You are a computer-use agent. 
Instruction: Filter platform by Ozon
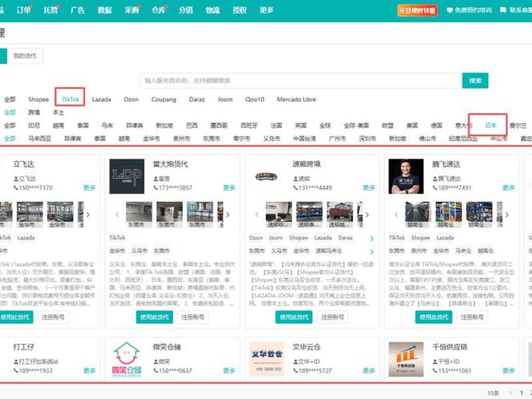[x=131, y=99]
